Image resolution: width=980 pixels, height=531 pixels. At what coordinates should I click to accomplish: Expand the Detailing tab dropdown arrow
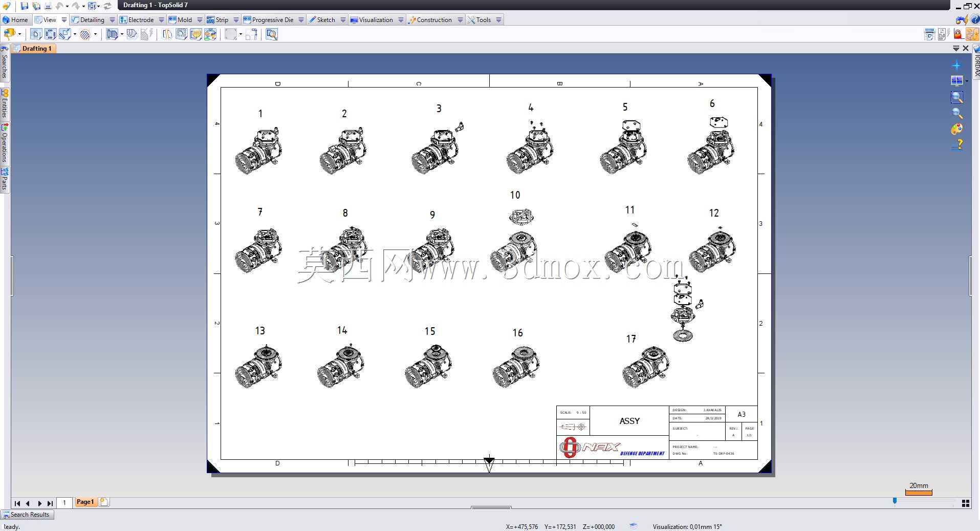tap(112, 20)
